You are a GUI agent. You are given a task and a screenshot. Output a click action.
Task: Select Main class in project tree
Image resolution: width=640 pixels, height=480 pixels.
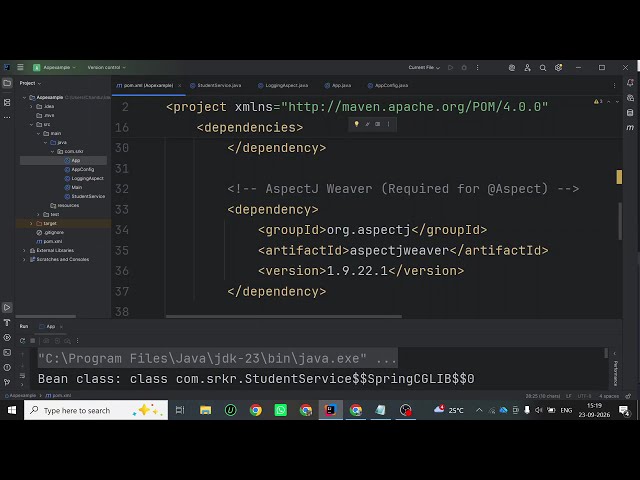tap(73, 187)
